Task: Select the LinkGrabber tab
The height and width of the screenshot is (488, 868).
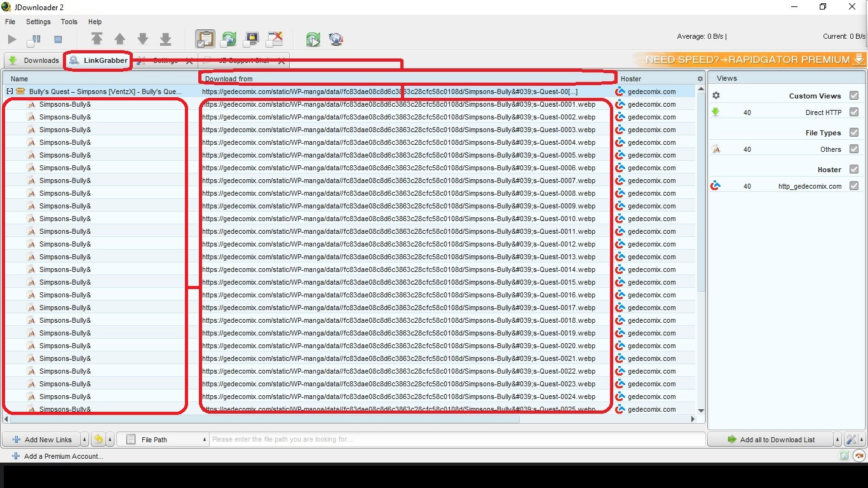Action: click(x=99, y=61)
